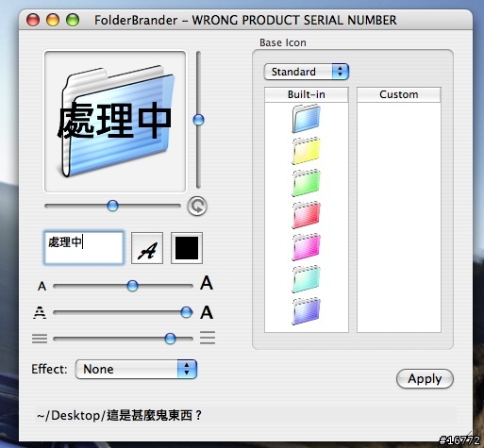
Task: Click the vertical text position slider knob
Action: 198,120
